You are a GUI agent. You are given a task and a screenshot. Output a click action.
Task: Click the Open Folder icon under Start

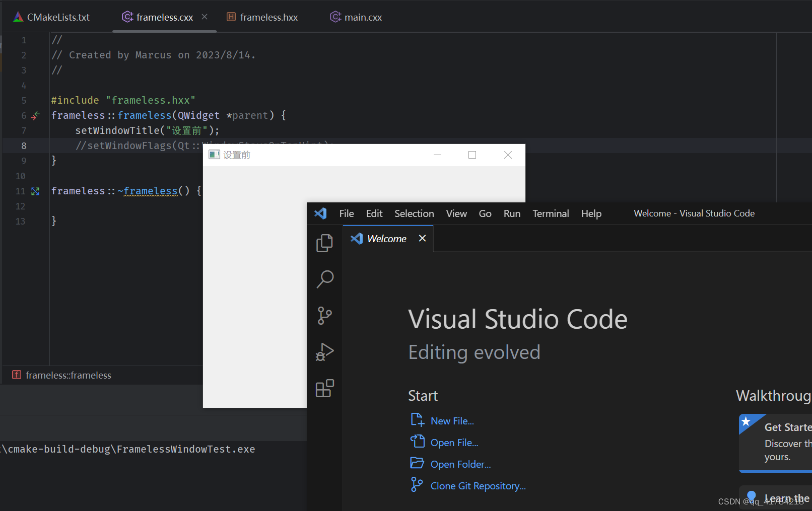click(x=417, y=463)
